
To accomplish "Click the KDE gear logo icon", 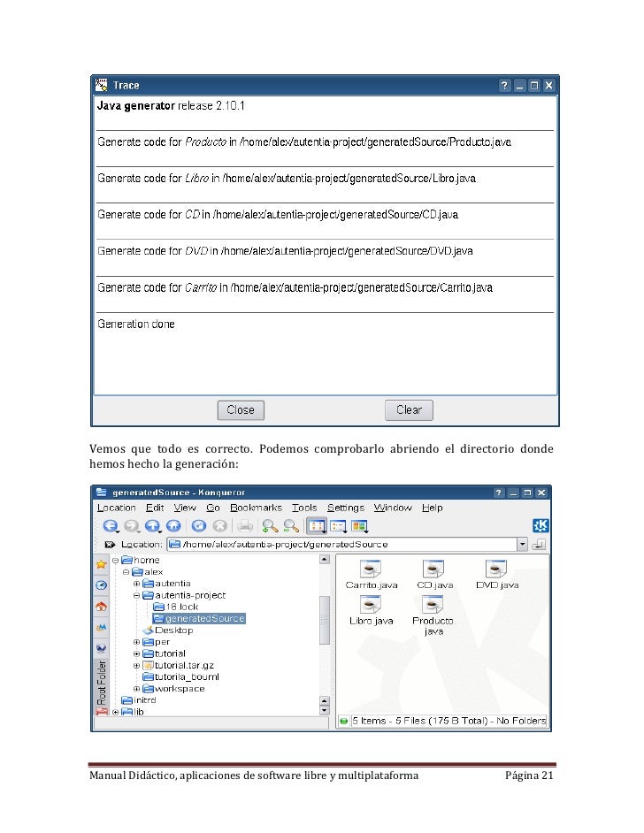I will (x=540, y=526).
